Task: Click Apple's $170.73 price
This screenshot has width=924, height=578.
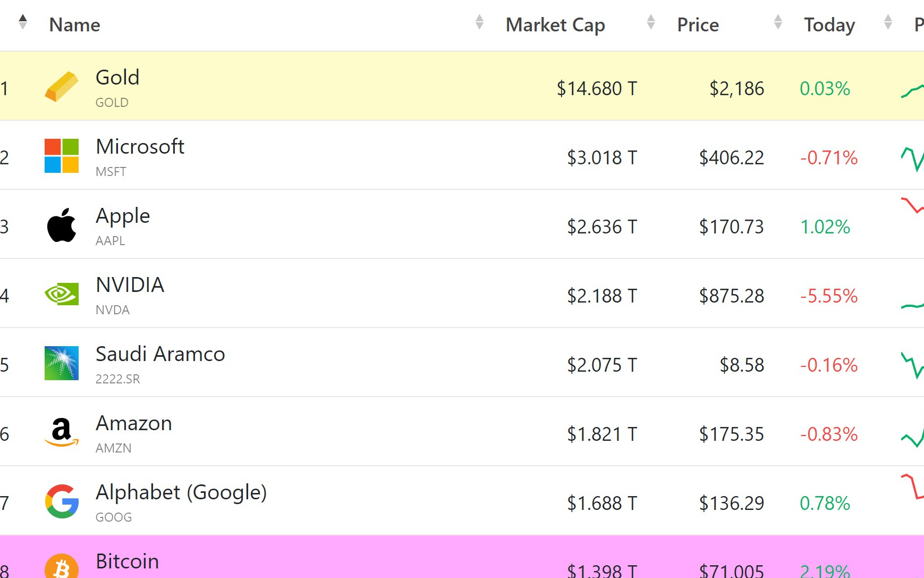Action: tap(732, 227)
